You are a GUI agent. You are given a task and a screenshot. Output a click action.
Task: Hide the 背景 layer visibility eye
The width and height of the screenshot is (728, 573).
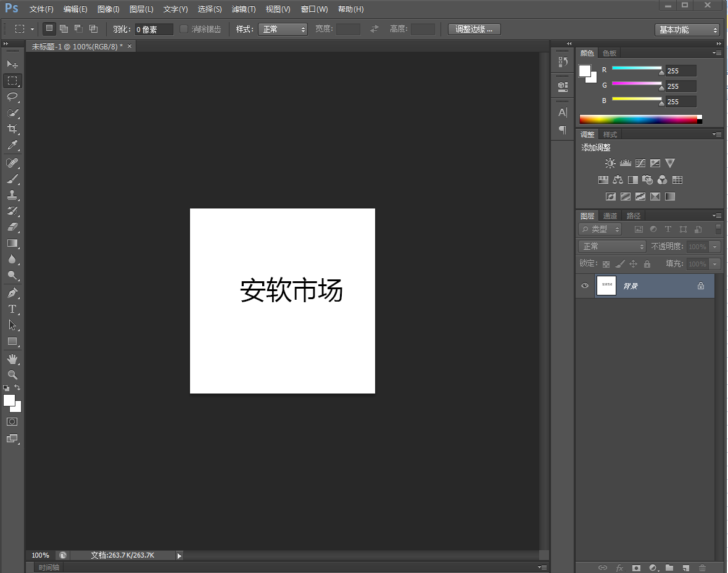click(x=584, y=286)
